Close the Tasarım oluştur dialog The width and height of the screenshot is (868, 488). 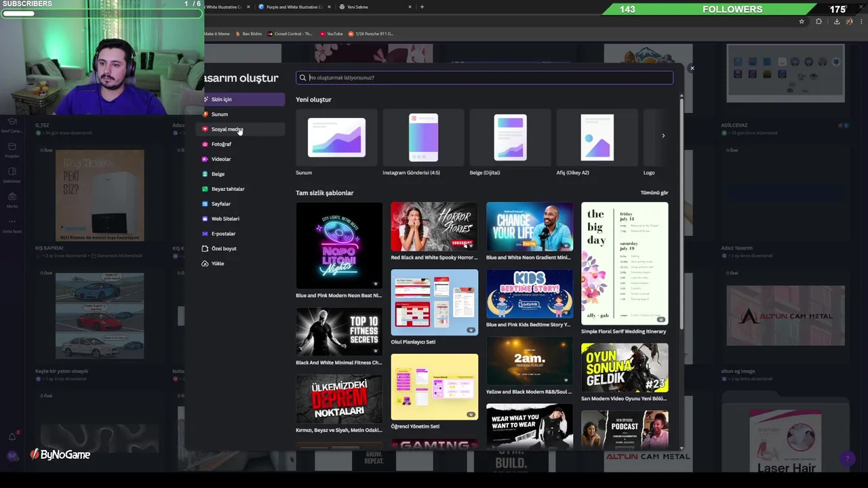692,68
